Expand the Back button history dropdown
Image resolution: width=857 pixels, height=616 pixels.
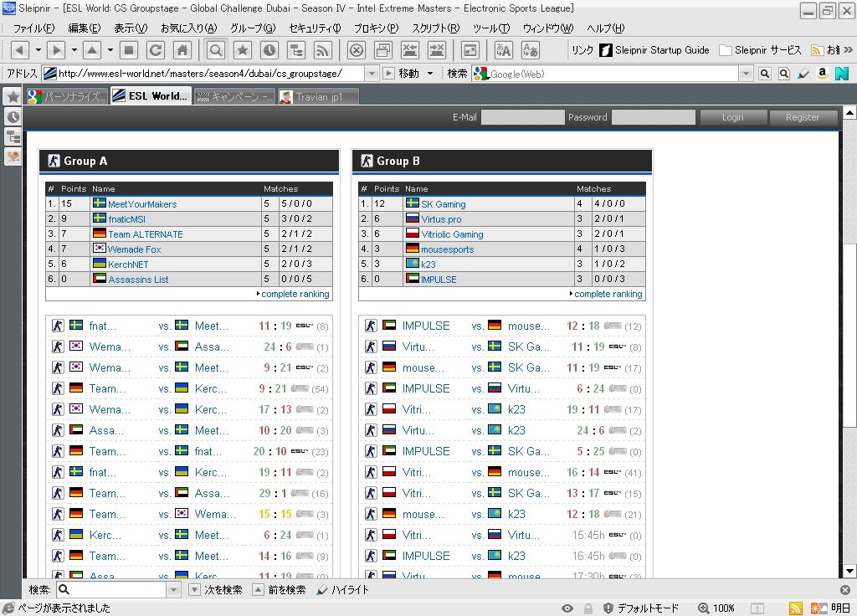[38, 50]
